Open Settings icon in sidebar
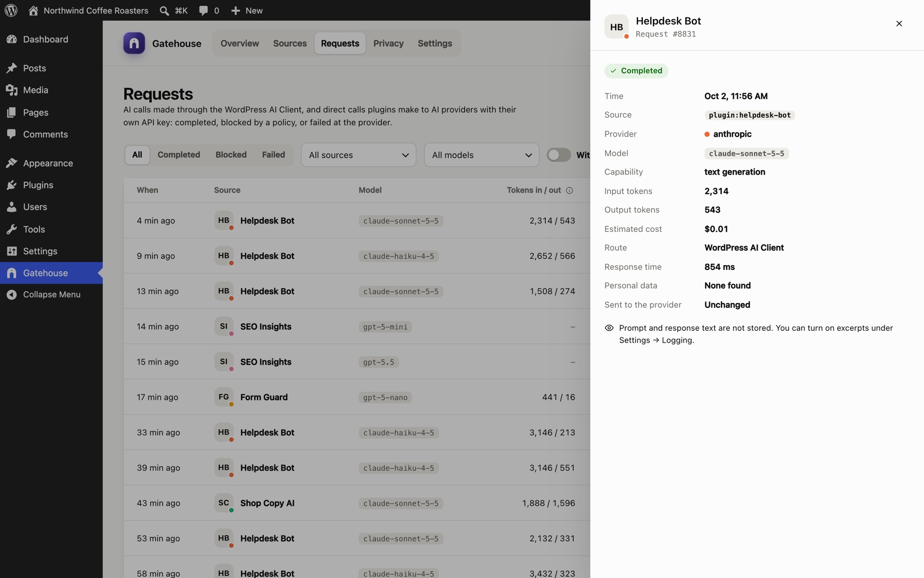 [x=12, y=251]
